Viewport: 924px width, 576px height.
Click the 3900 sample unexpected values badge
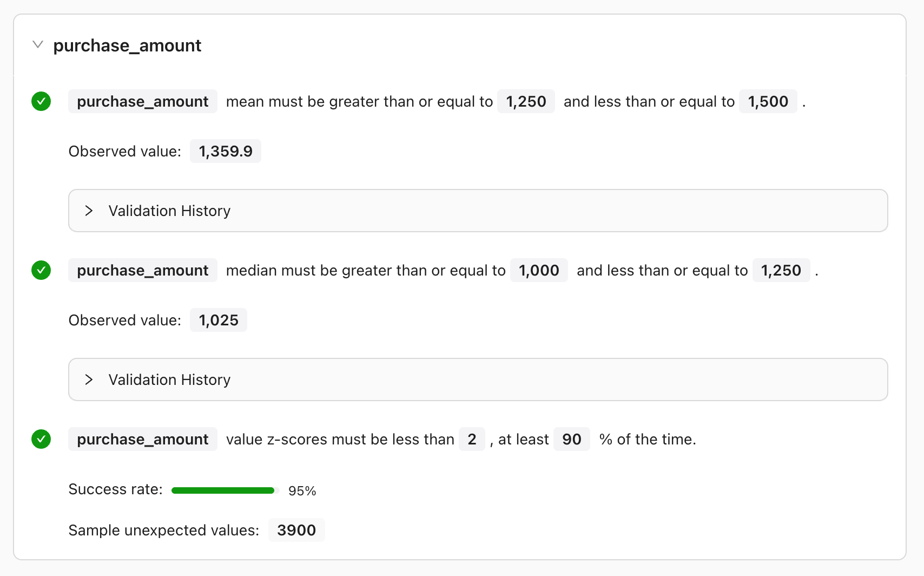[296, 530]
